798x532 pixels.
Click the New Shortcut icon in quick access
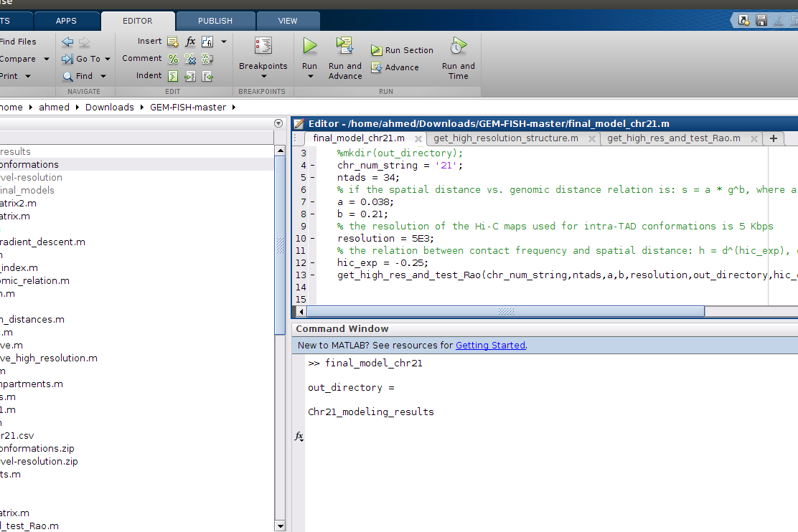[744, 20]
